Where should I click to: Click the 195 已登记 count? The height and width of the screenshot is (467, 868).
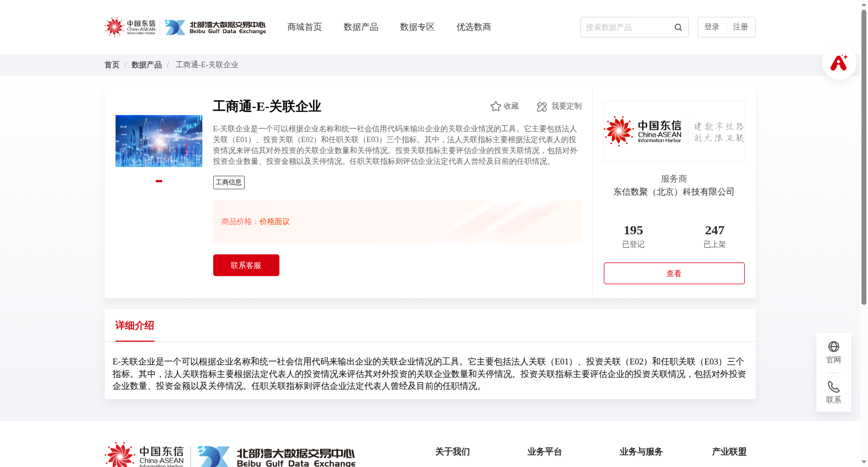(633, 236)
